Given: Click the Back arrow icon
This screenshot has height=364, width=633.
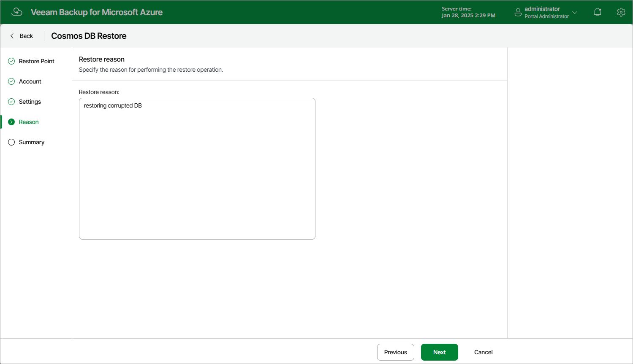Looking at the screenshot, I should (x=12, y=36).
